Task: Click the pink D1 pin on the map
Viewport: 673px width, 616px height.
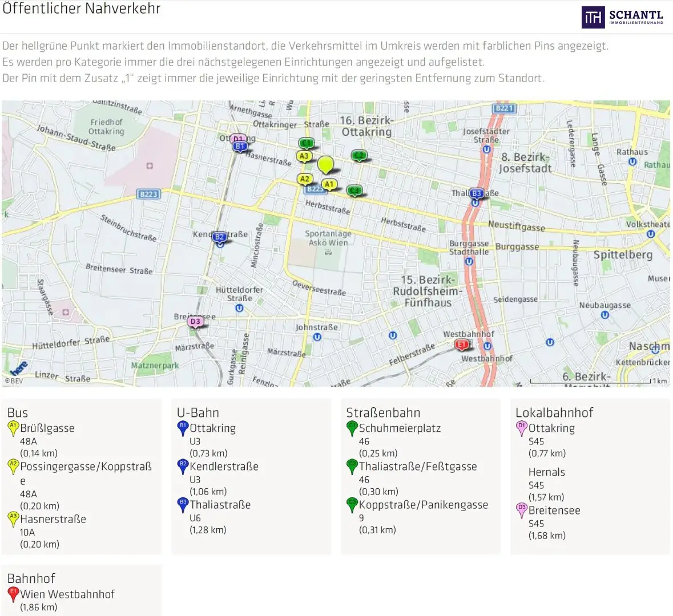Action: pos(237,139)
